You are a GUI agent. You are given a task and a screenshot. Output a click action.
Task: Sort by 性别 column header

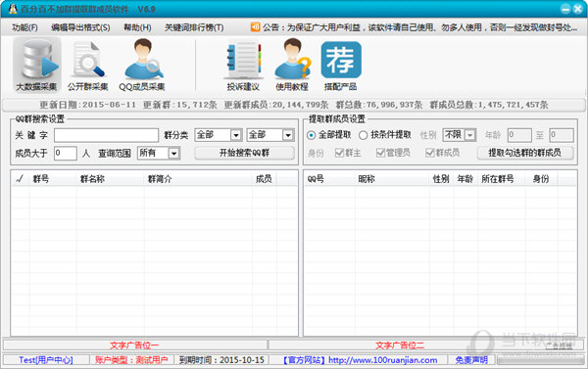click(x=442, y=179)
